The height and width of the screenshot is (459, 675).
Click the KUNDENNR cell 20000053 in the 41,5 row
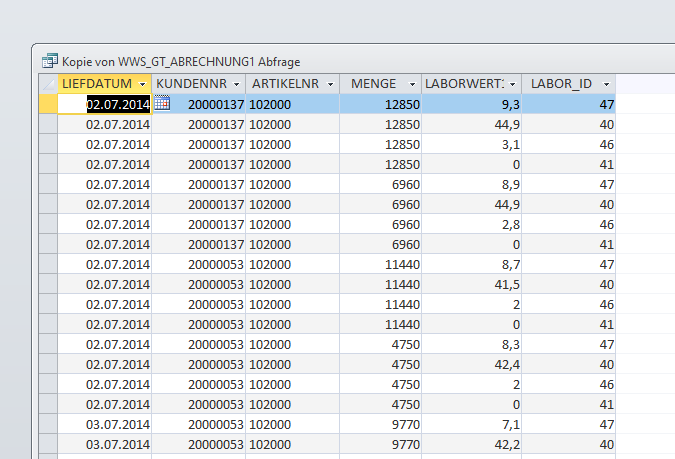[198, 284]
